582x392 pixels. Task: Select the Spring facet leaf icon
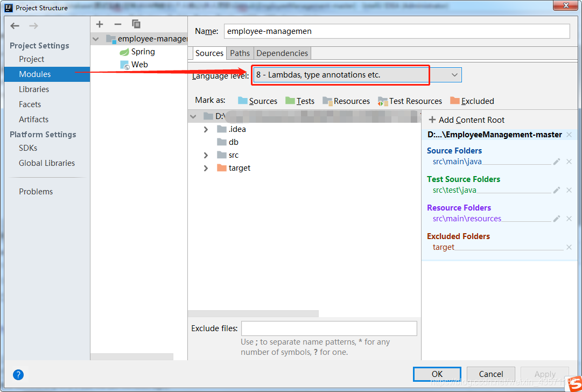point(124,52)
